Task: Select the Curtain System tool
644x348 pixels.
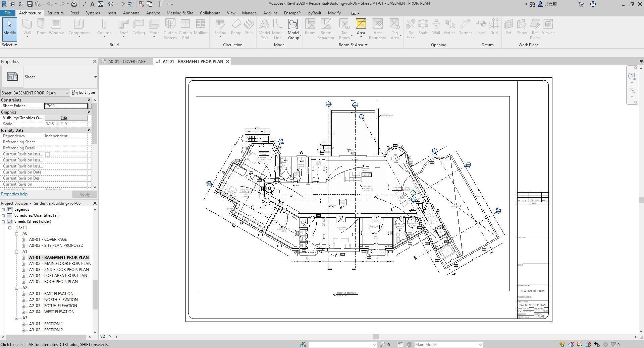Action: 170,29
